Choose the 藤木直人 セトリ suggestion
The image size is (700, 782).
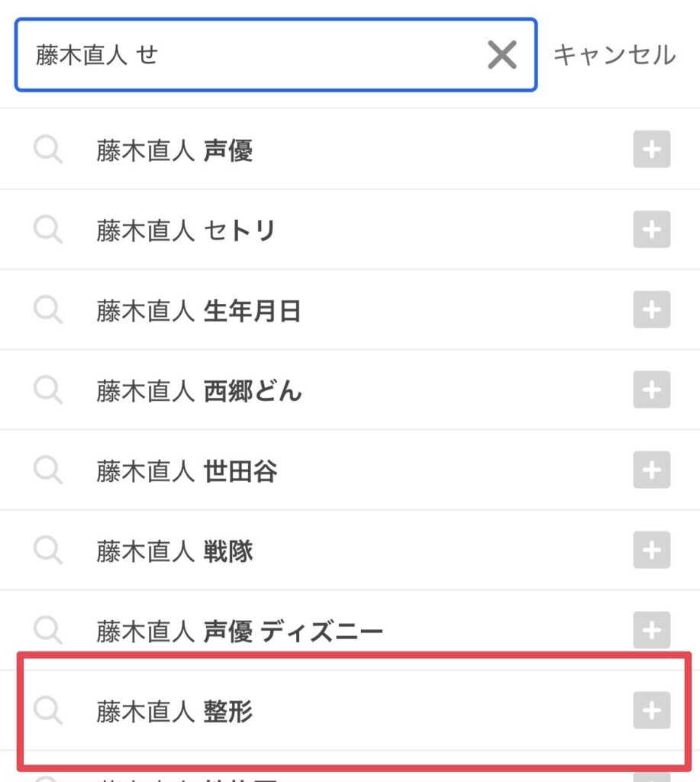(350, 229)
